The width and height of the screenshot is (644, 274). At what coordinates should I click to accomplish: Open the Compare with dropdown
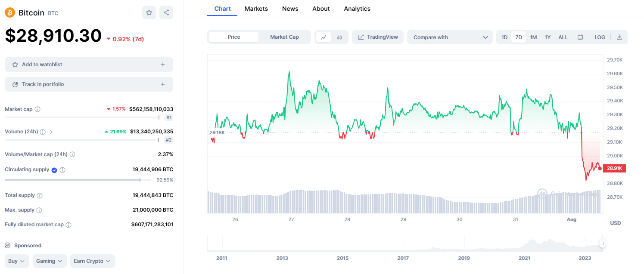(450, 37)
